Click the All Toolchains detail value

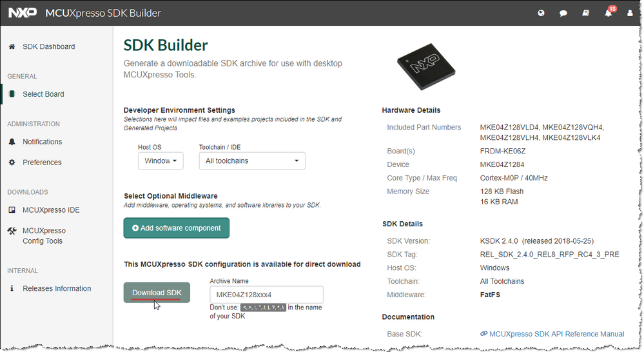[502, 281]
